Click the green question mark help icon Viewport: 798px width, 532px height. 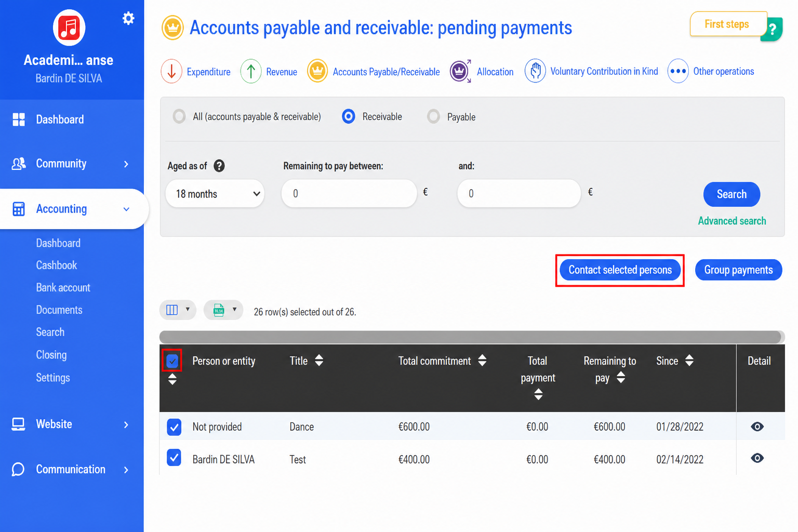tap(772, 30)
